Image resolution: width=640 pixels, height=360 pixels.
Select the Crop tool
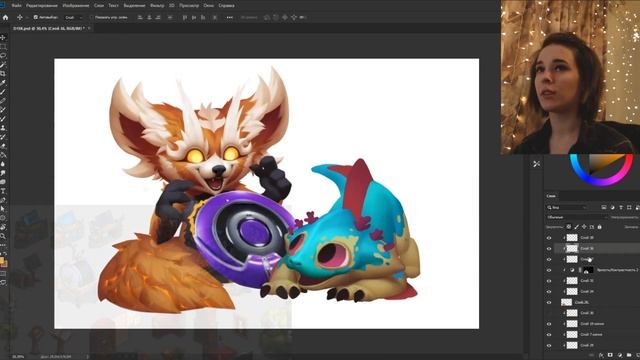[3, 73]
